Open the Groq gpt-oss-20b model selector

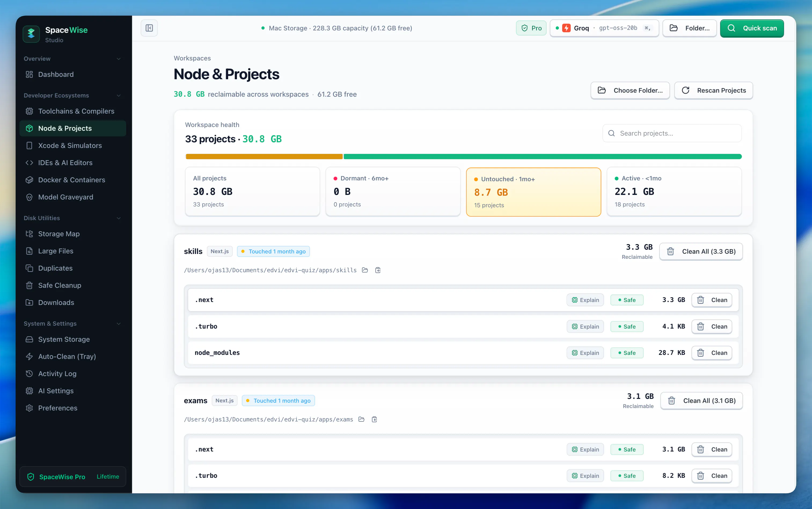pyautogui.click(x=604, y=28)
